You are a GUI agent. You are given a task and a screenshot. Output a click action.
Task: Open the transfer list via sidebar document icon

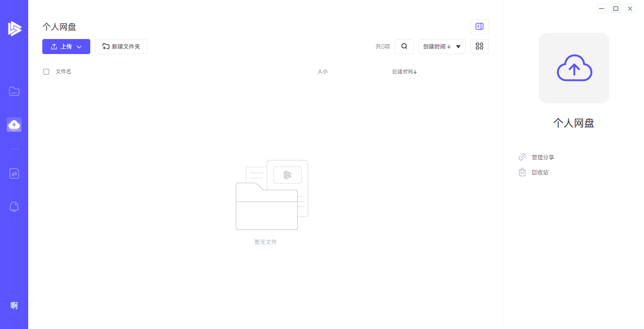pos(14,173)
